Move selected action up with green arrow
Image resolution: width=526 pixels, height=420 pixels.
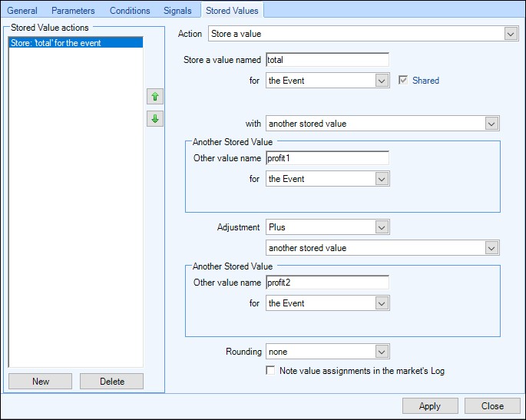(x=155, y=97)
